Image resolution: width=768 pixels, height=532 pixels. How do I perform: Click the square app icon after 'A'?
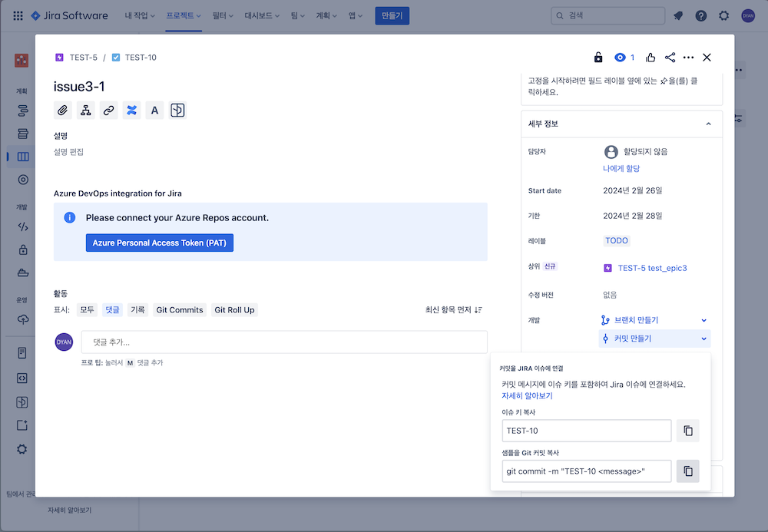pos(178,110)
